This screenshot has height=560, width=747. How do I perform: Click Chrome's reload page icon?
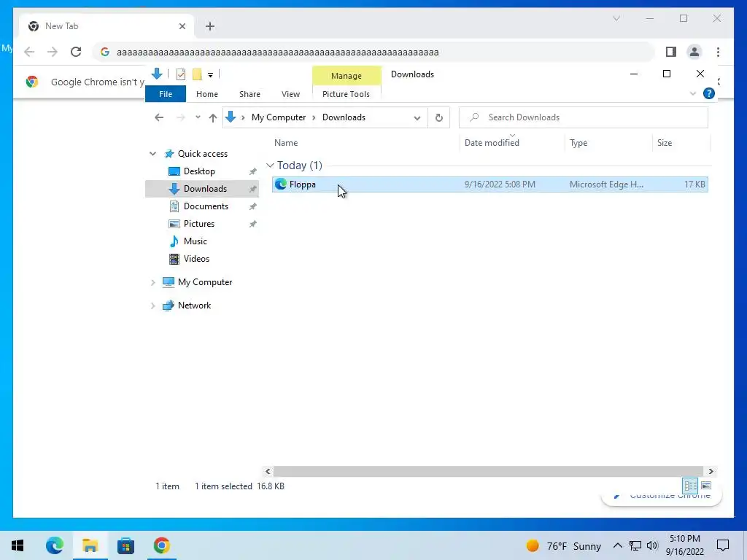click(76, 52)
